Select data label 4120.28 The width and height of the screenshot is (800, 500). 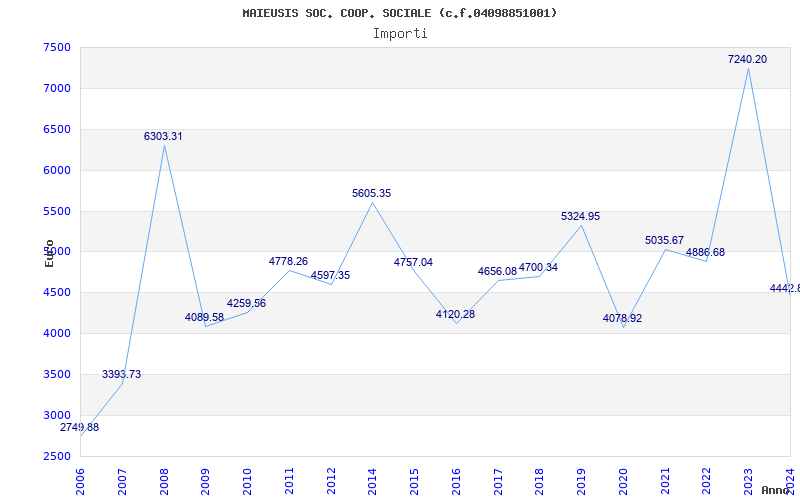(x=456, y=314)
